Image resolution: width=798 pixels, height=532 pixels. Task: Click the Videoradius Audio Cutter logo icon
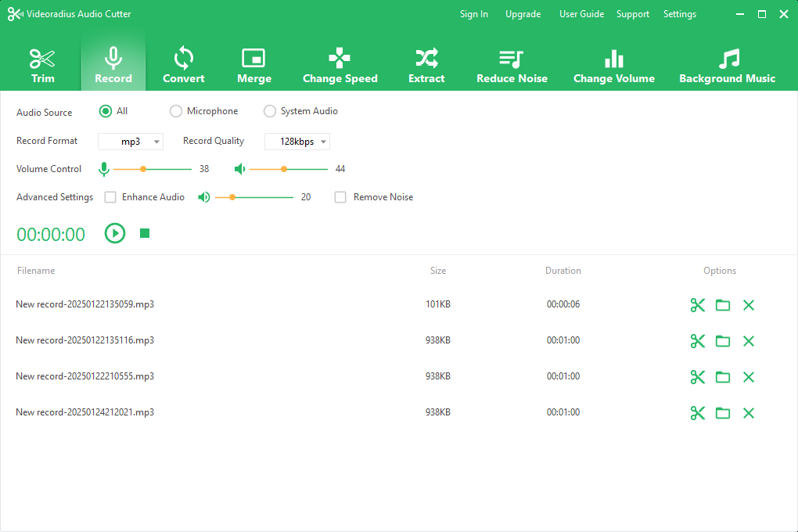(15, 14)
